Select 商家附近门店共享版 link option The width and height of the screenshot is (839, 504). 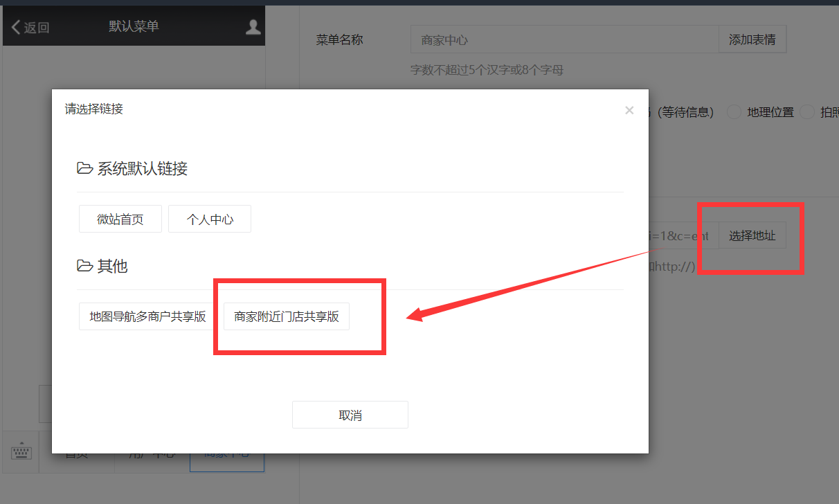tap(287, 316)
